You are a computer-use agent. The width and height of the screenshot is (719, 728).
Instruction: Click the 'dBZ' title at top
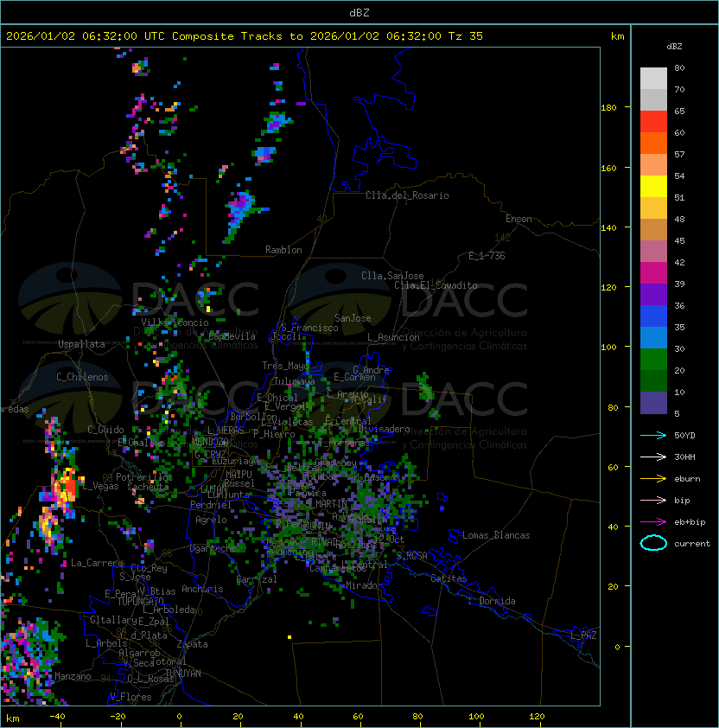pos(359,12)
